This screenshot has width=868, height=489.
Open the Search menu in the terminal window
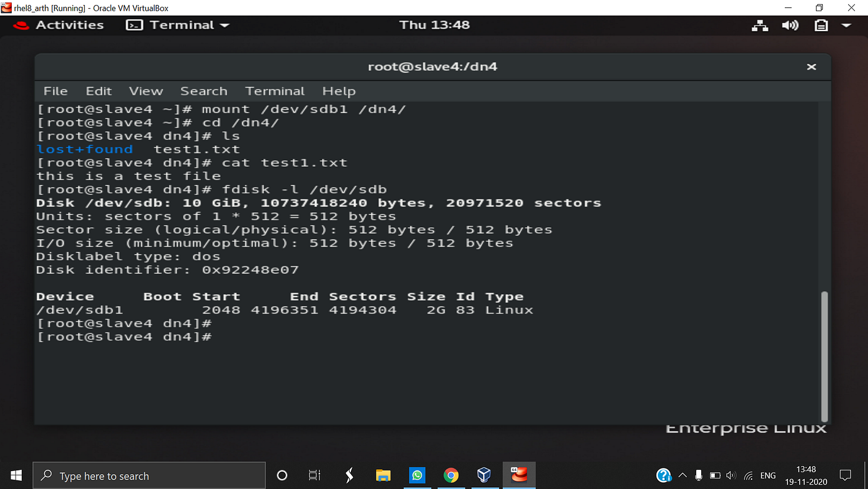click(204, 91)
